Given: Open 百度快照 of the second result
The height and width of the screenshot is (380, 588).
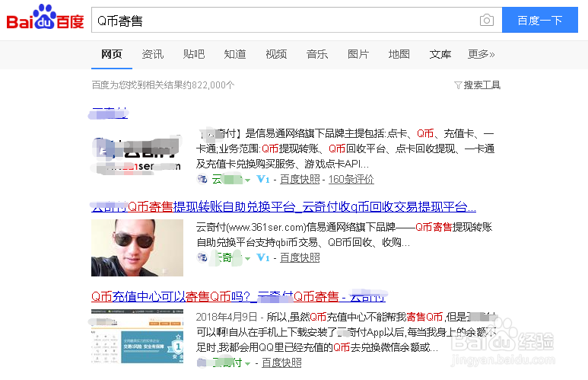Looking at the screenshot, I should click(300, 258).
